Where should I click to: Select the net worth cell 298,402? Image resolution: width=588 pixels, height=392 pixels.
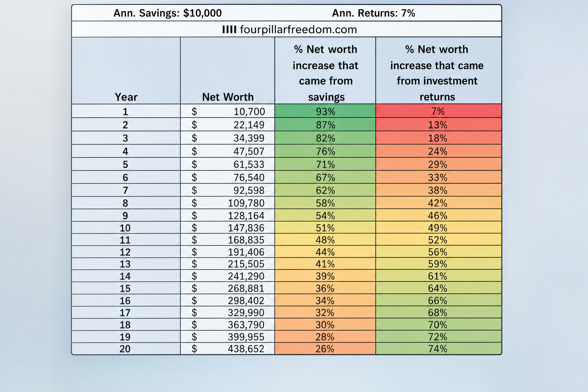coord(228,301)
